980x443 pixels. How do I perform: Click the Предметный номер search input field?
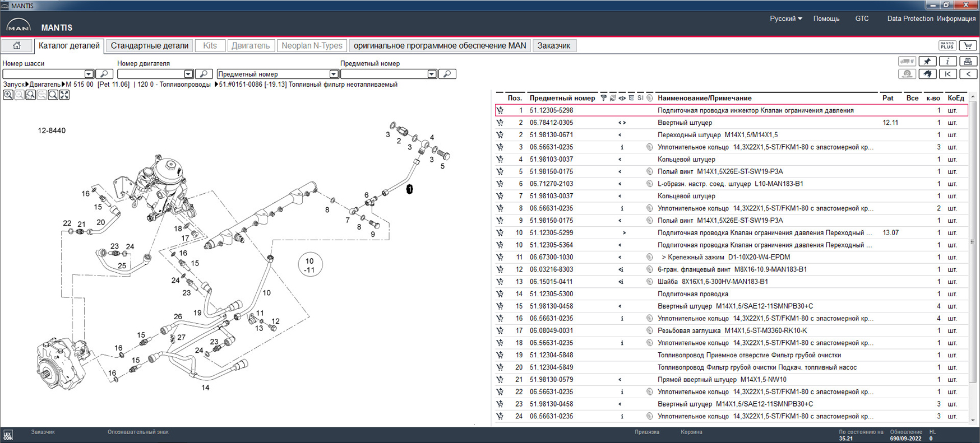tap(384, 74)
